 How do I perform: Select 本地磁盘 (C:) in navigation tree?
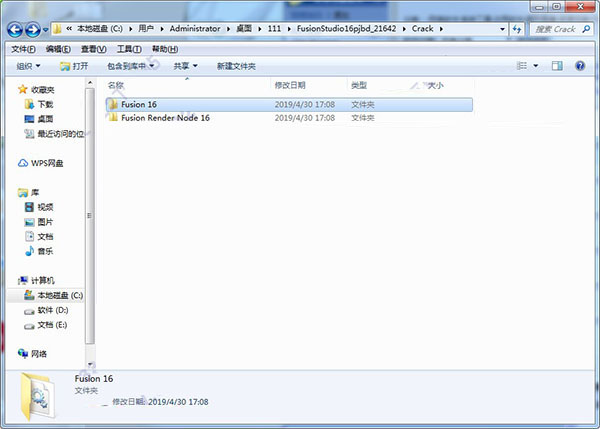pos(54,295)
